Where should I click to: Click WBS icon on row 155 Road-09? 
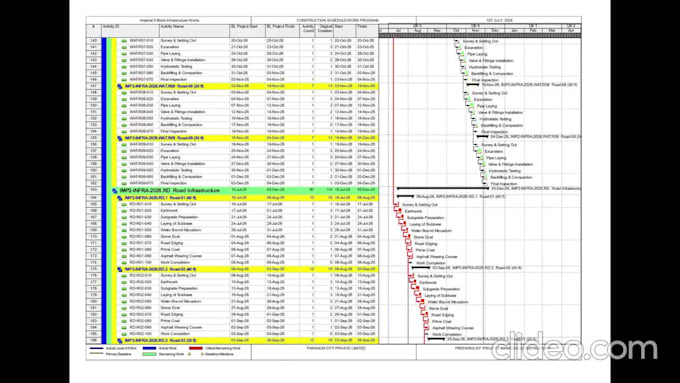tap(120, 138)
